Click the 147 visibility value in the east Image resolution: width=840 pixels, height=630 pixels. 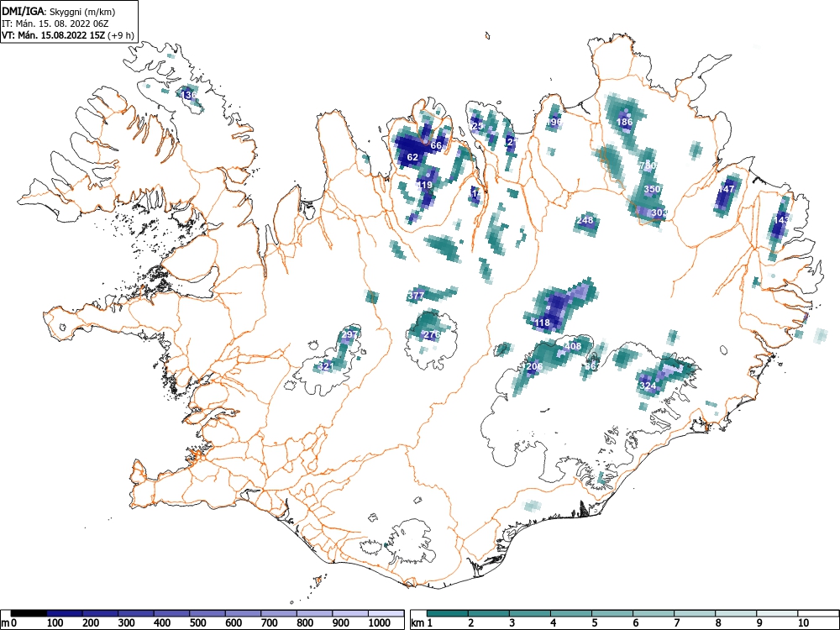click(727, 189)
